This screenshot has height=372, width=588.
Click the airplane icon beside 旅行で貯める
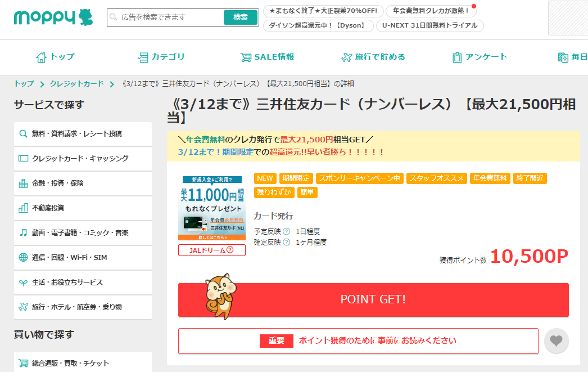click(x=346, y=57)
